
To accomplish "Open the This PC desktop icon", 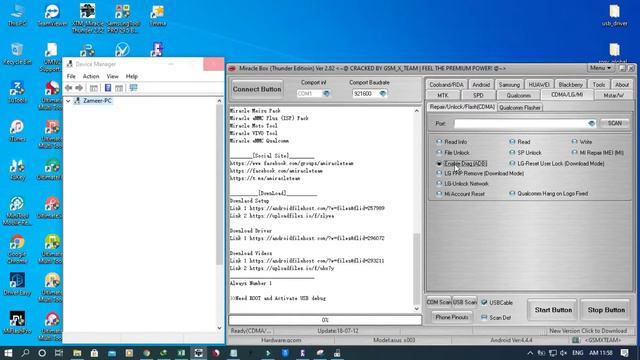I will tap(17, 16).
